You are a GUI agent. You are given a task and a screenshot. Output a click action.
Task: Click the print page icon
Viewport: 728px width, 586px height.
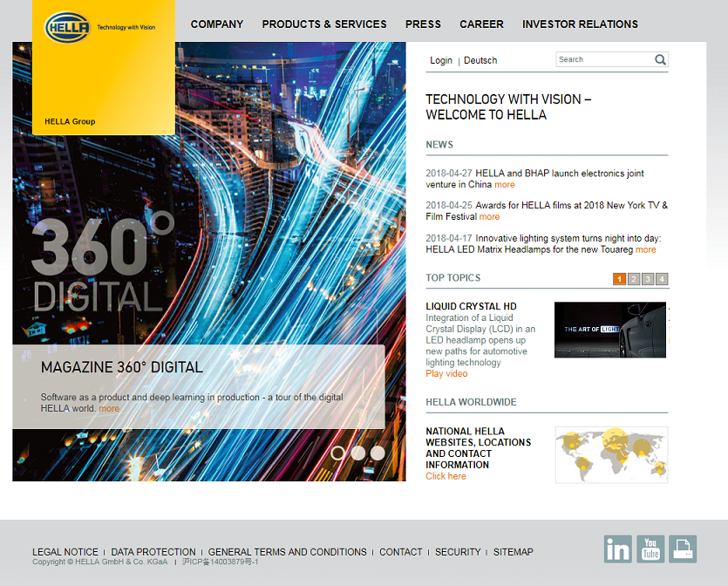tap(683, 549)
